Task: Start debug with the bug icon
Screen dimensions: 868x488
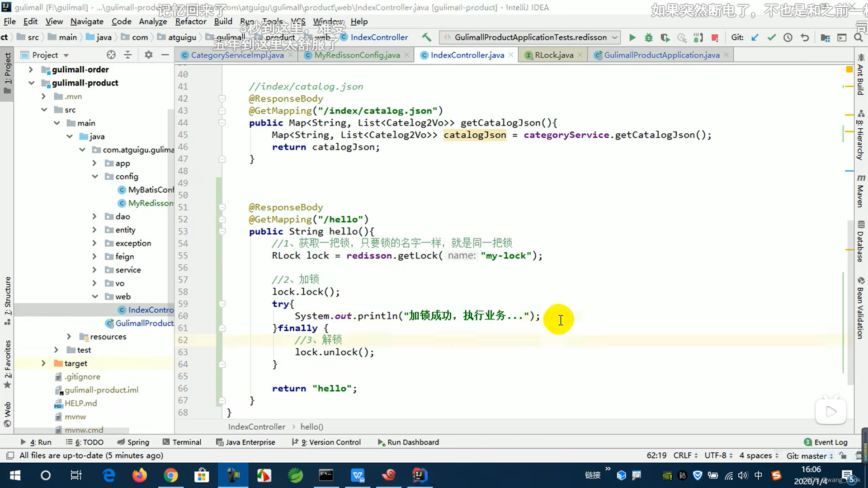Action: point(648,38)
